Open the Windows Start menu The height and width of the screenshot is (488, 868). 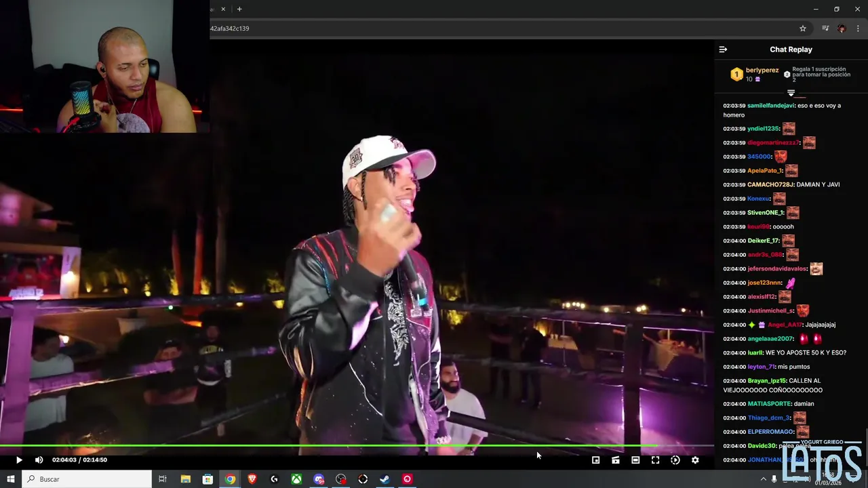coord(11,479)
